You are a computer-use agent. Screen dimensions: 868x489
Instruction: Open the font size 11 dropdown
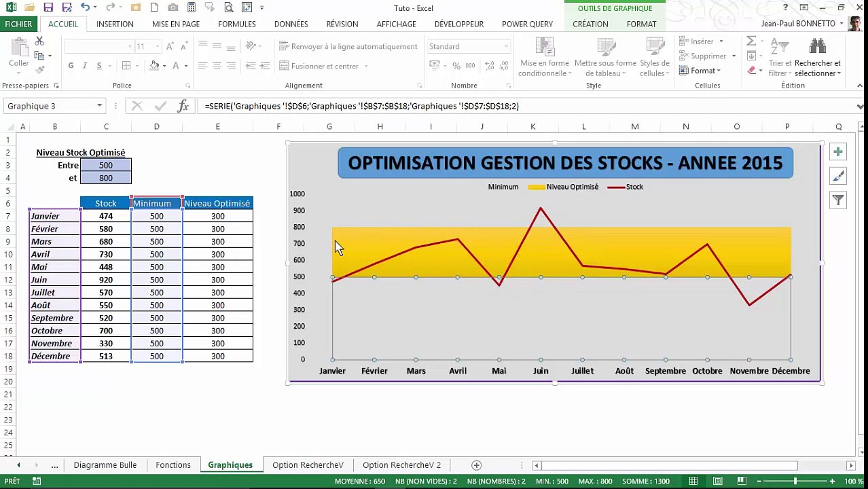tap(158, 46)
